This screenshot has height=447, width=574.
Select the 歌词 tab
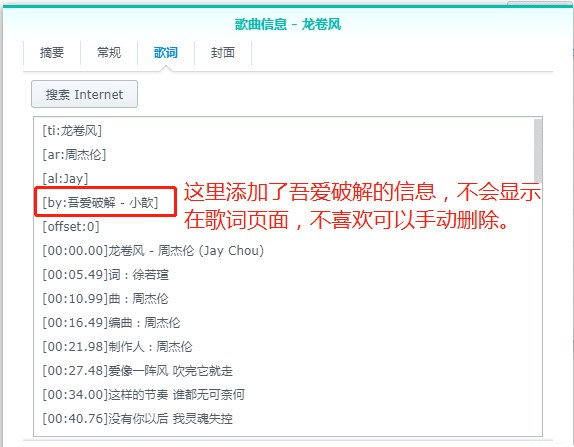(166, 53)
